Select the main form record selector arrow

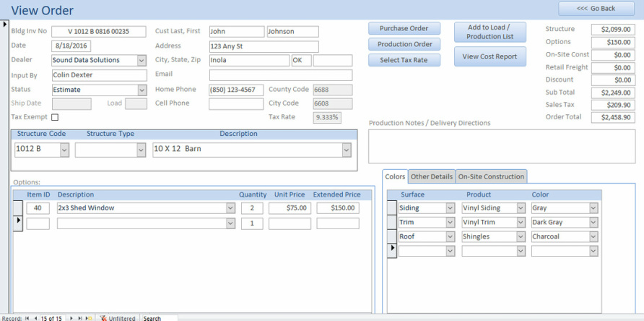(x=5, y=25)
